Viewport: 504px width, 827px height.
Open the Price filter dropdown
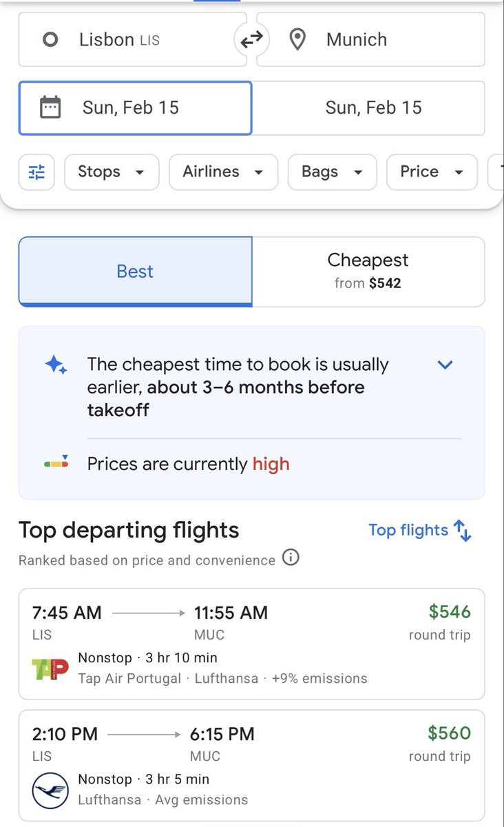[x=432, y=172]
